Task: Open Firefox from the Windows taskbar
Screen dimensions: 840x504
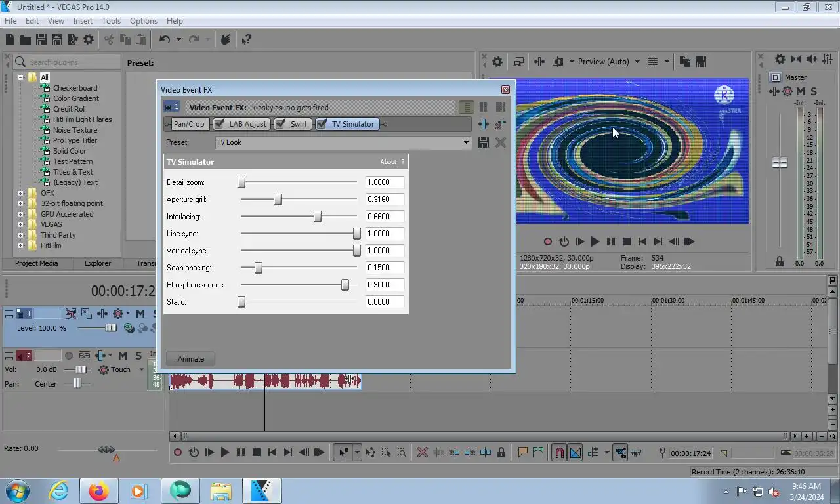Action: (x=99, y=491)
